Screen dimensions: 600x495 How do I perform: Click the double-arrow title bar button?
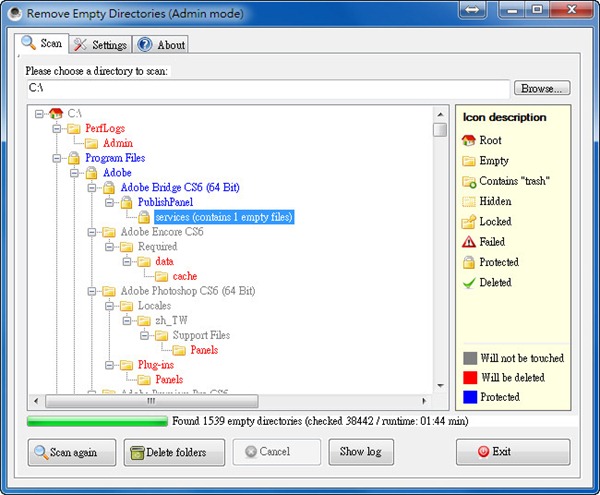click(x=472, y=10)
